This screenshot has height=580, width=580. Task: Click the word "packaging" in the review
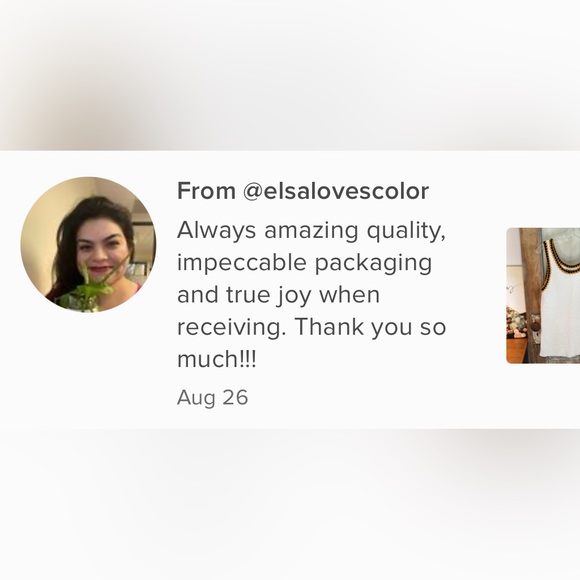[x=373, y=264]
